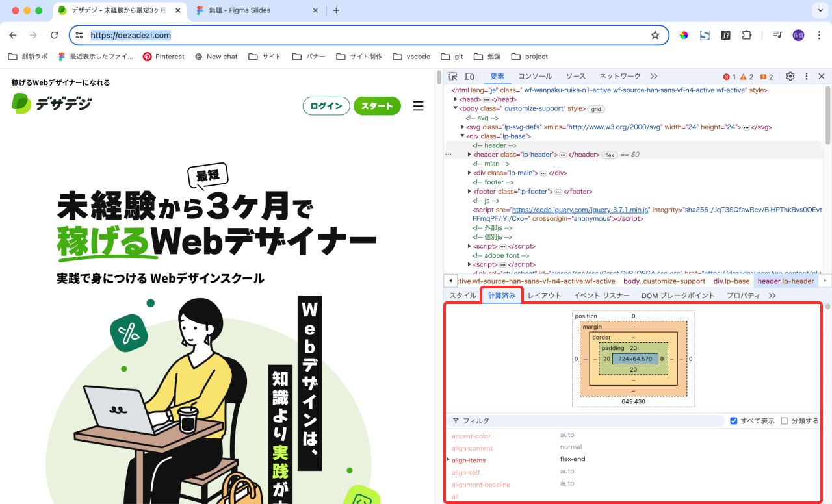Switch to the レイアウト sub-tab
This screenshot has height=504, width=832.
pyautogui.click(x=545, y=296)
